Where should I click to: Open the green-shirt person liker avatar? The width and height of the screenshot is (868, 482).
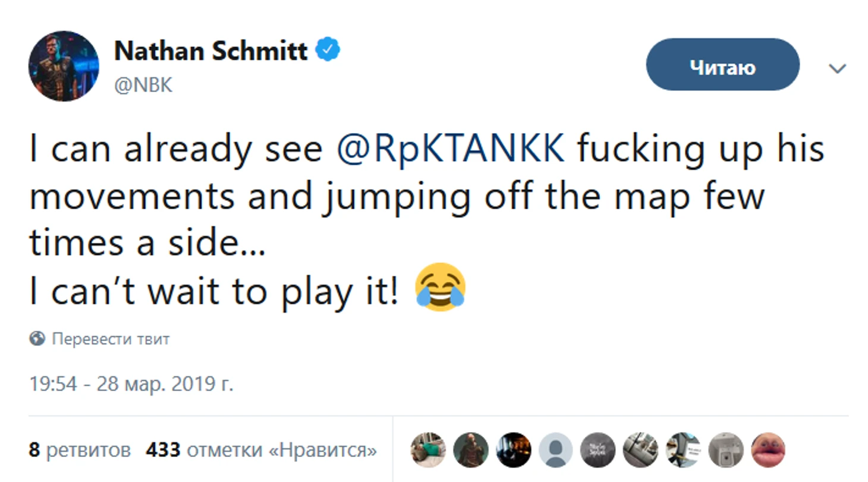tap(428, 449)
